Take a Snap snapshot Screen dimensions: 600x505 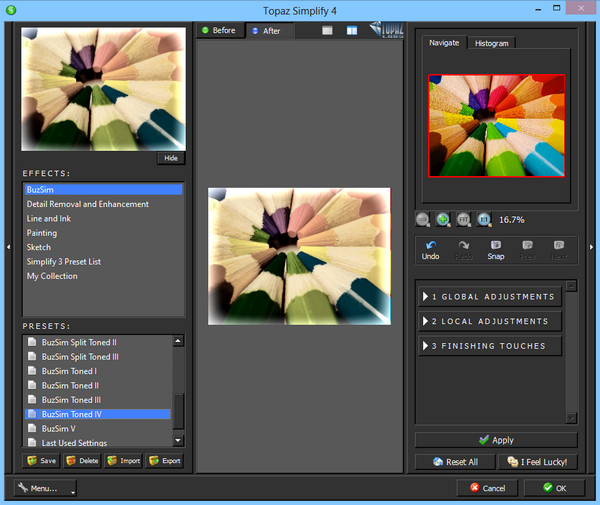point(495,249)
